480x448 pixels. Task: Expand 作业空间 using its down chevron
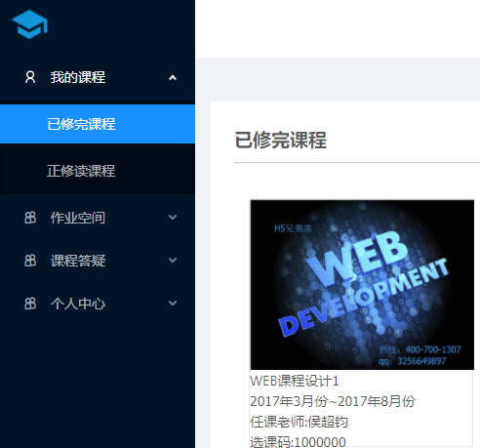point(173,217)
